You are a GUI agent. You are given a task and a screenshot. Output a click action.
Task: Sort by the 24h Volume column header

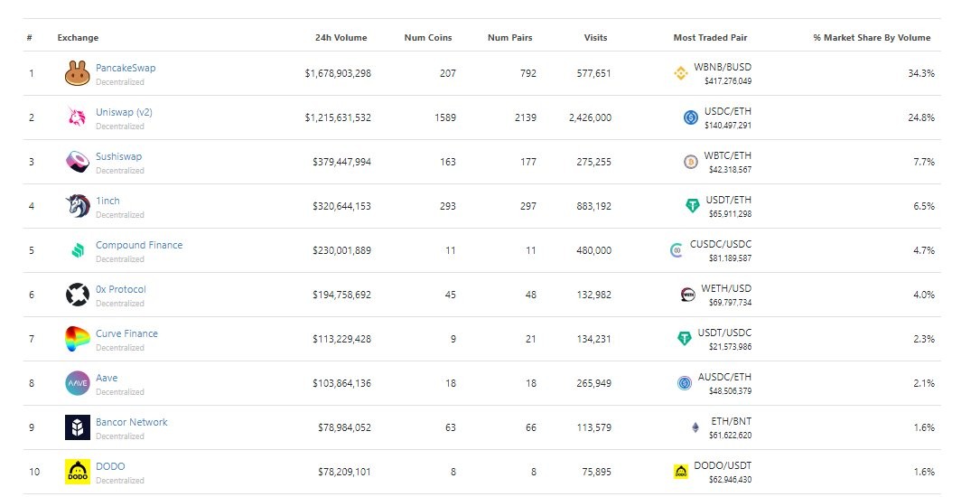click(341, 38)
